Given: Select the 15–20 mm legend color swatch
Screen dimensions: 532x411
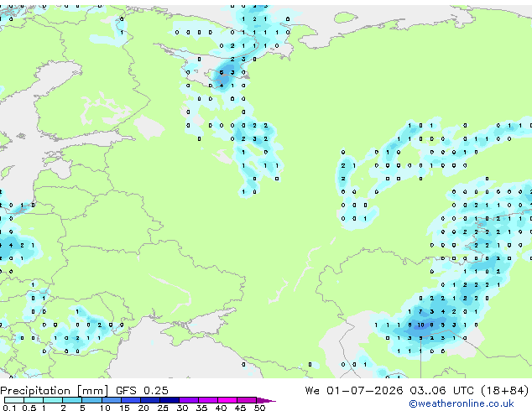Looking at the screenshot, I should tap(130, 400).
